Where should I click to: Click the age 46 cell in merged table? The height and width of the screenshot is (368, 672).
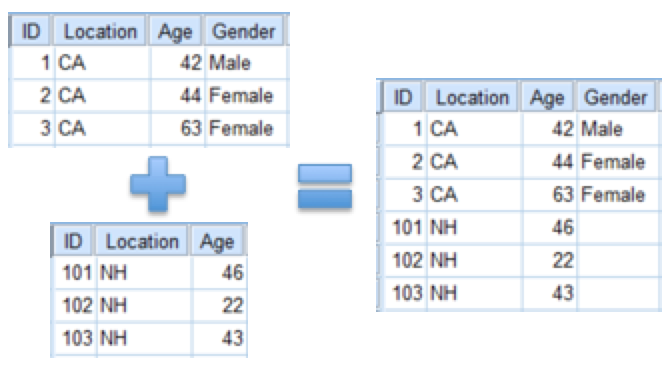coord(549,227)
